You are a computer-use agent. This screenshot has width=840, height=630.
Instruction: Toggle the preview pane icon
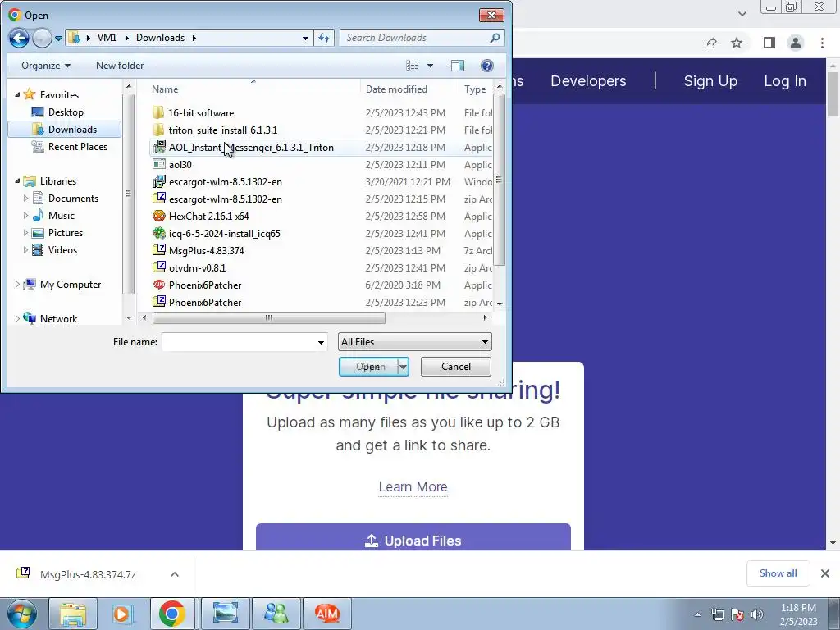click(x=458, y=66)
